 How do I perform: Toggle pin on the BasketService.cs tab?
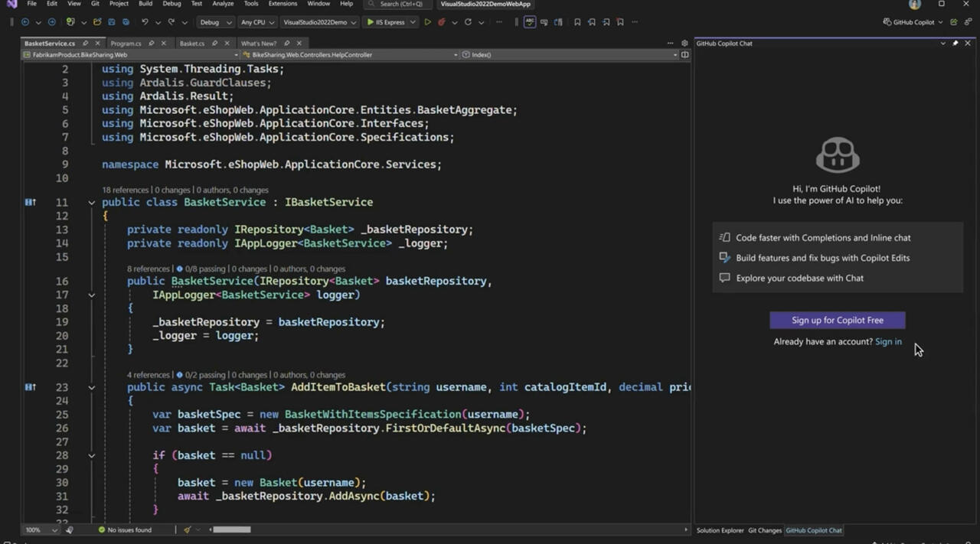[85, 44]
